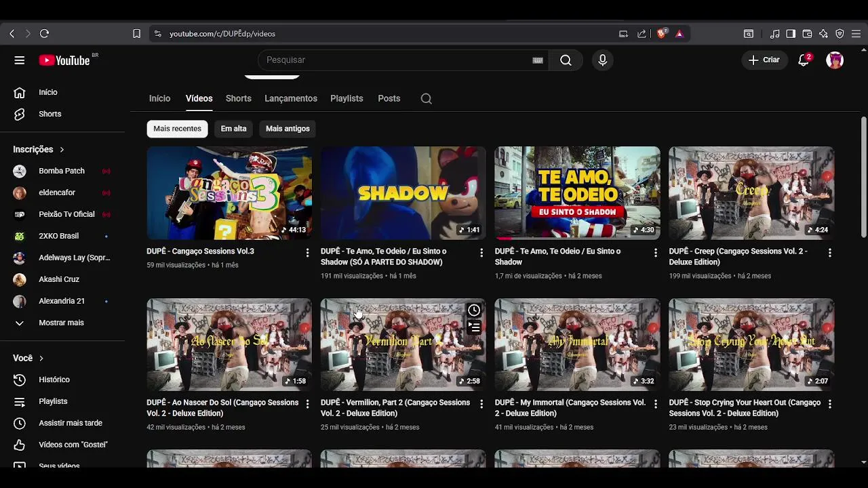Screen dimensions: 868x488
Task: Open Cangaço Sessions Vol.3 thumbnail
Action: point(229,193)
